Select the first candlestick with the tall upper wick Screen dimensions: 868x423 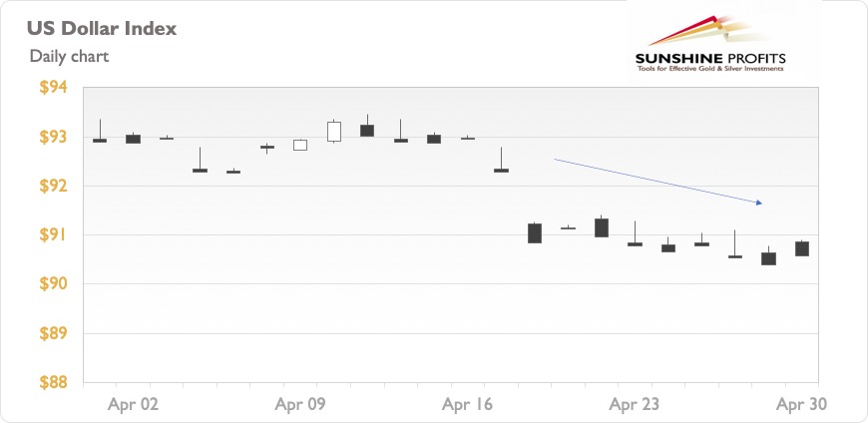(100, 131)
